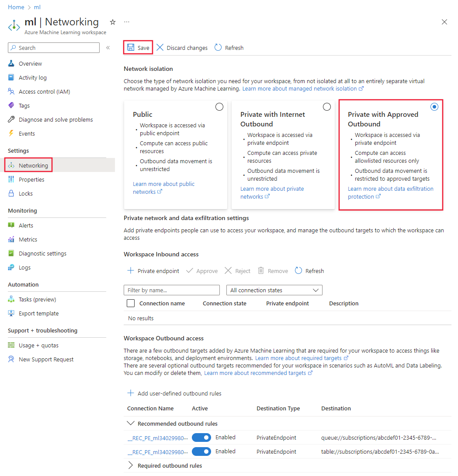
Task: Click the Alerts icon under Monitoring
Action: (11, 225)
